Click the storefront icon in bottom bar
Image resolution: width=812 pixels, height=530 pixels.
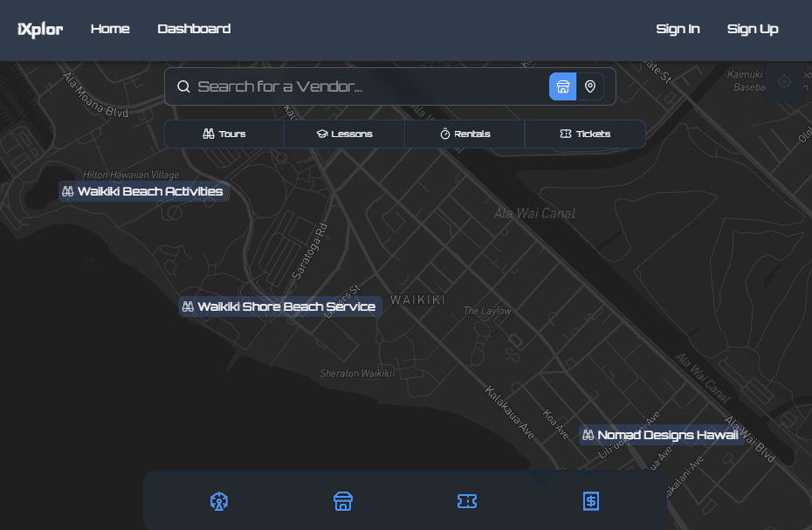(x=343, y=501)
